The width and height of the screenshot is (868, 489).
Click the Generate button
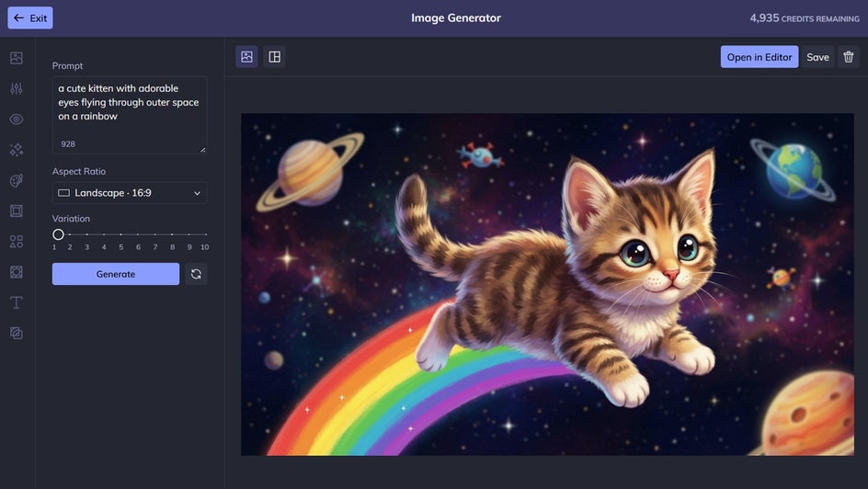click(116, 274)
